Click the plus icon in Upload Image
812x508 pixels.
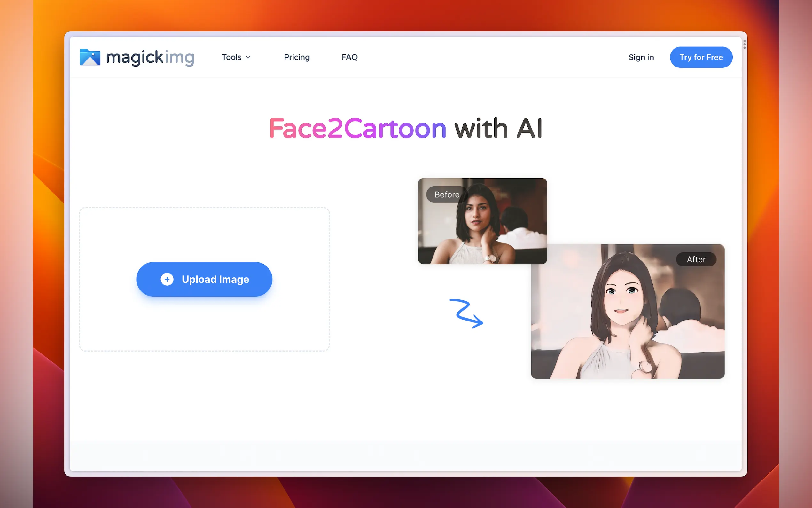(167, 279)
